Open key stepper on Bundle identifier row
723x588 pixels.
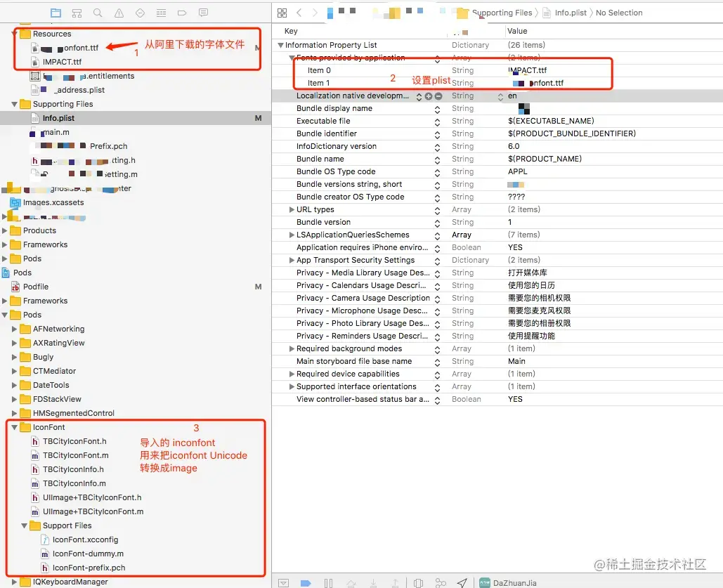(437, 134)
